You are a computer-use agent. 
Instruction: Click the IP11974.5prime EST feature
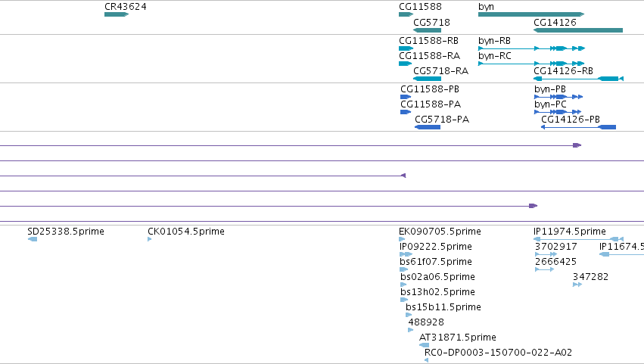click(x=578, y=239)
